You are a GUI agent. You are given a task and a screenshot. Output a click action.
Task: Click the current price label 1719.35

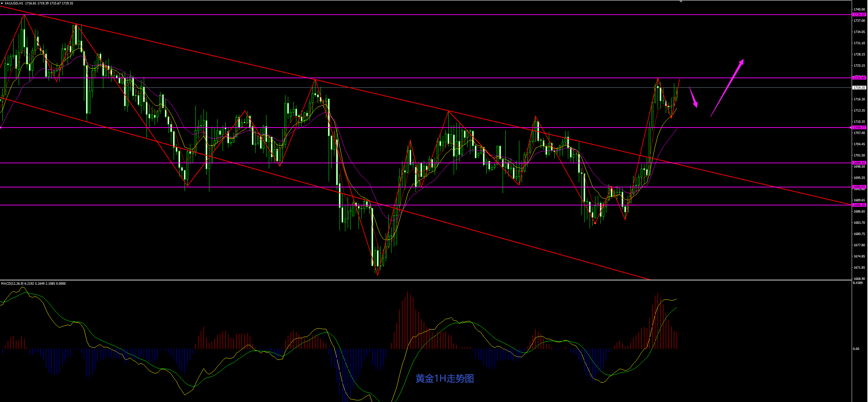pos(860,88)
